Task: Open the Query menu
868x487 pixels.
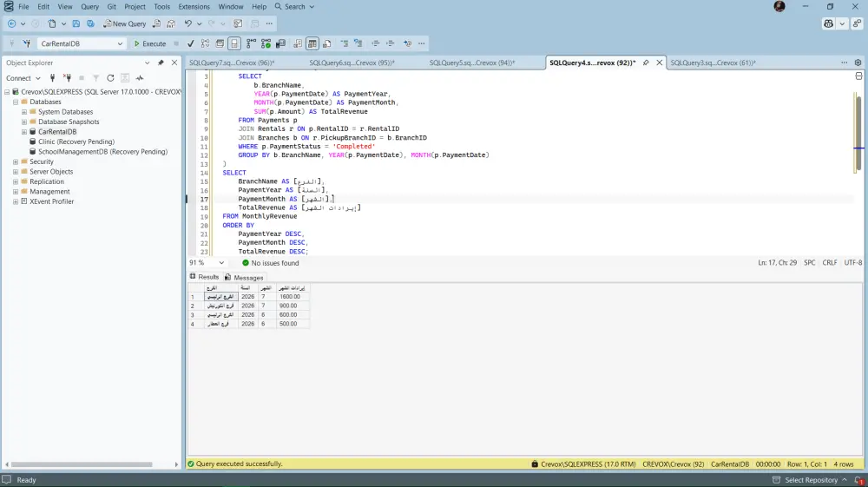Action: tap(89, 7)
